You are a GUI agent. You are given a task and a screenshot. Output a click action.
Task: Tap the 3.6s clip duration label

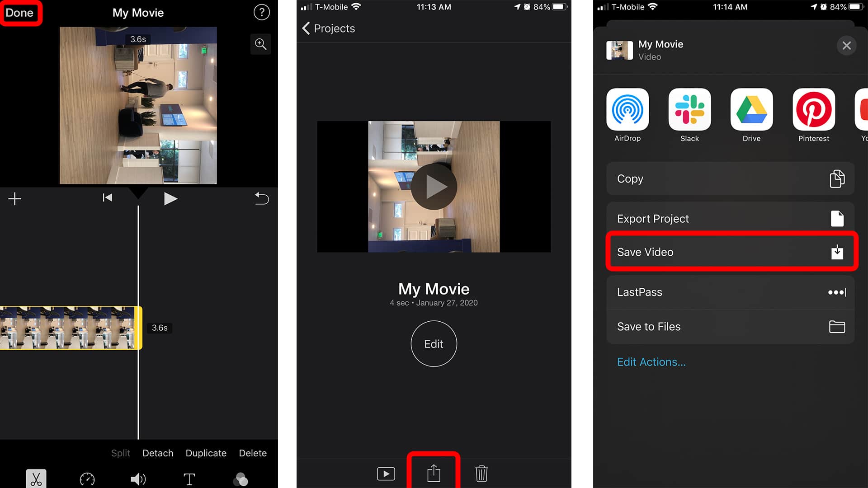pos(160,328)
